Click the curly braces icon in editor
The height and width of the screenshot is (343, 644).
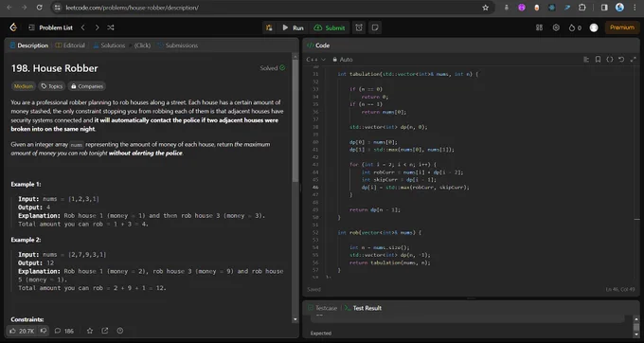click(x=610, y=60)
